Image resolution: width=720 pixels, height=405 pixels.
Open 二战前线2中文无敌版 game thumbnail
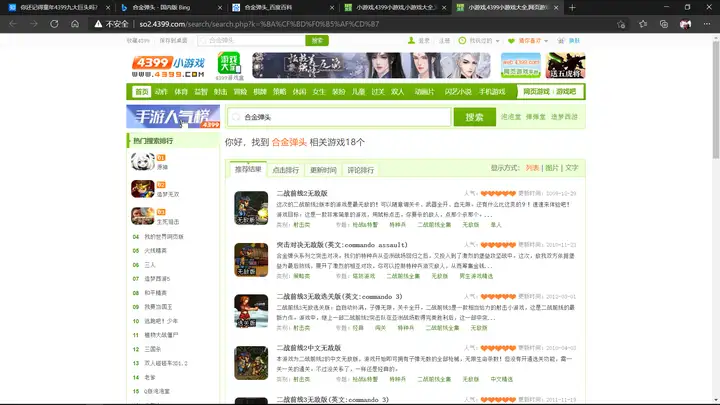[x=251, y=363]
